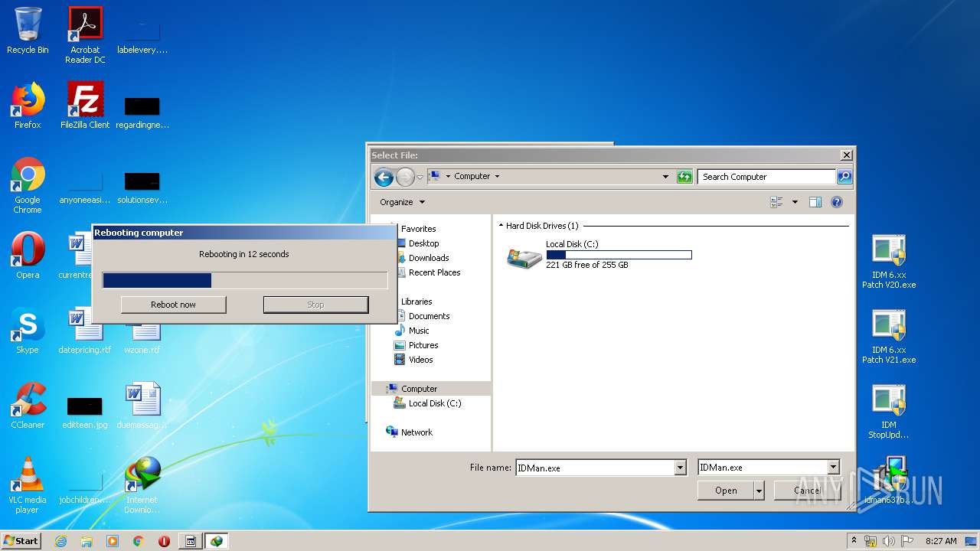This screenshot has height=551, width=980.
Task: Open the Music library
Action: 418,331
